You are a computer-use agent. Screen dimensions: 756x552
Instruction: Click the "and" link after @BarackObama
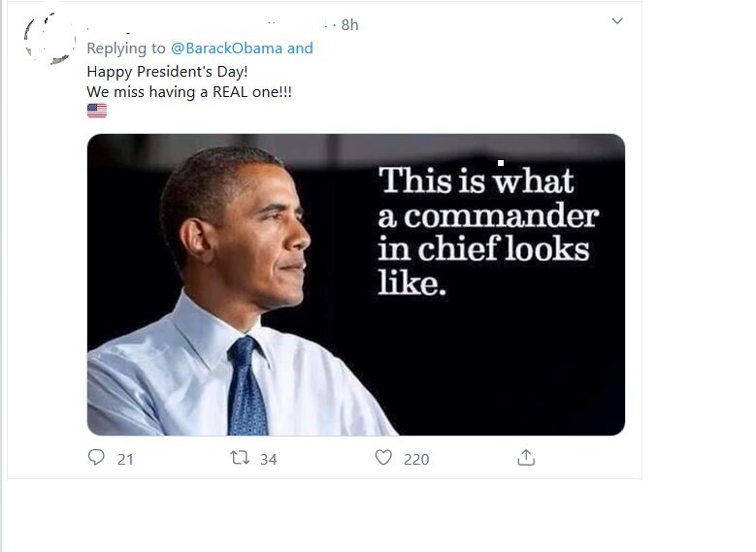coord(300,48)
